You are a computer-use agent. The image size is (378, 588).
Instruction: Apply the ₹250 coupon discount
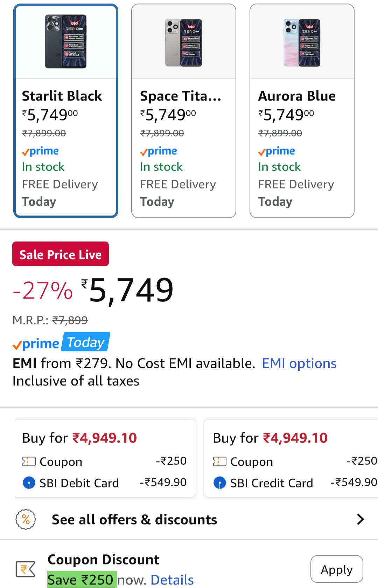(337, 569)
